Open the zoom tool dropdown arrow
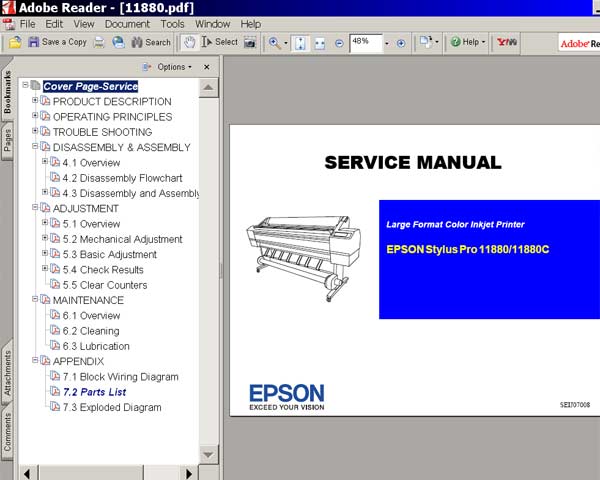Image resolution: width=600 pixels, height=480 pixels. [x=285, y=43]
